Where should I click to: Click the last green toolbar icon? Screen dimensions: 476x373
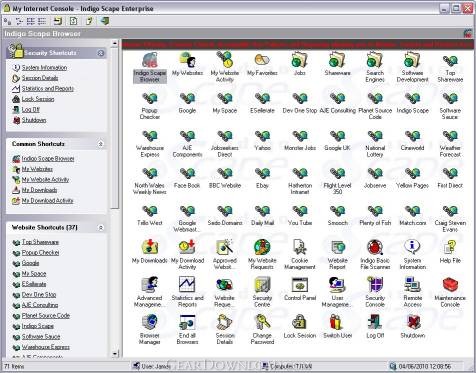[105, 21]
